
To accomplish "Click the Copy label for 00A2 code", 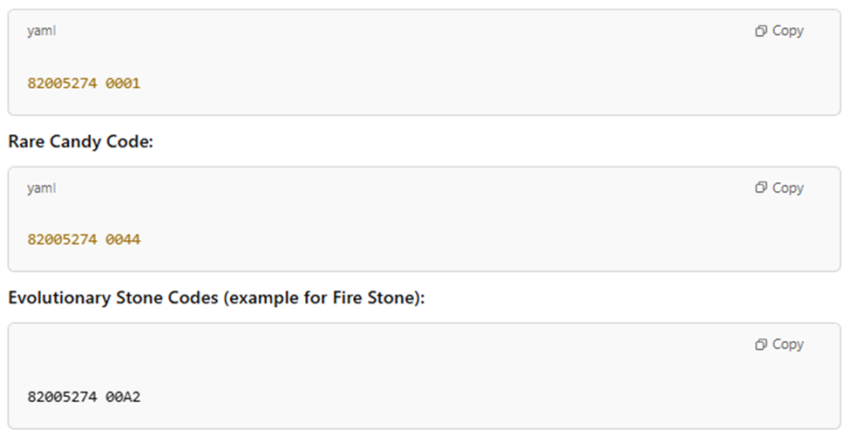I will tap(788, 344).
